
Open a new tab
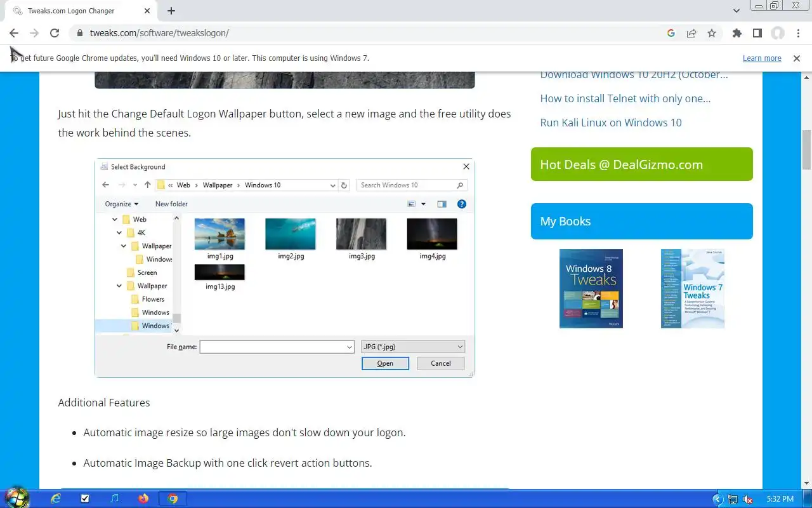(x=171, y=11)
